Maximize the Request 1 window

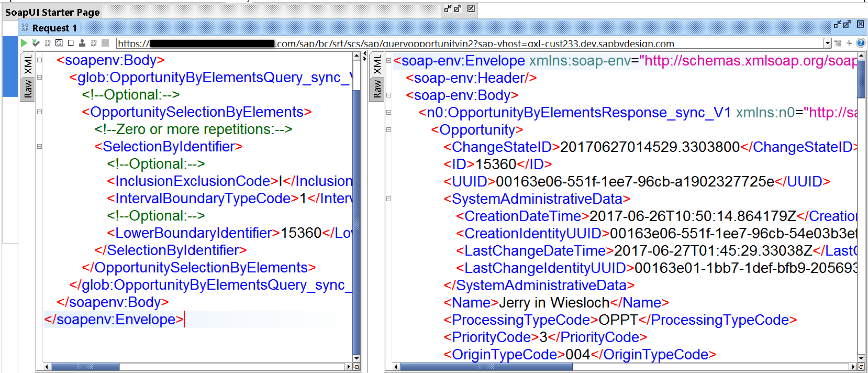pyautogui.click(x=847, y=24)
